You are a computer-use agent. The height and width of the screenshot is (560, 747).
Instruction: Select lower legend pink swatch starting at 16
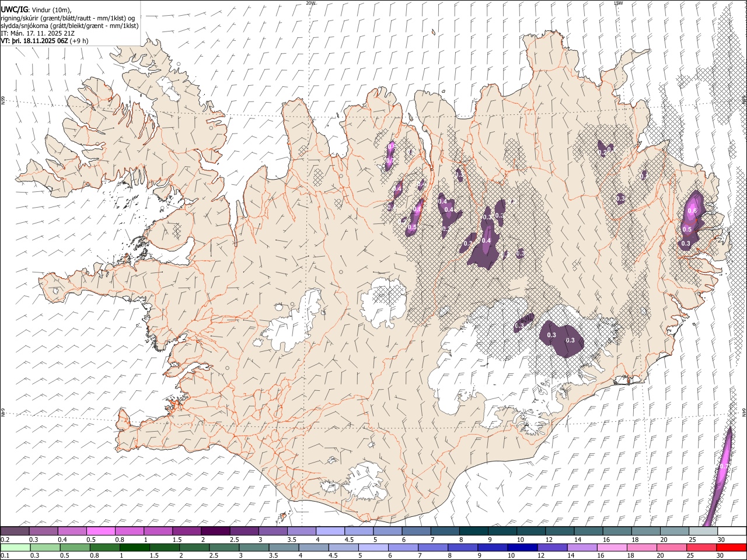coord(611,548)
